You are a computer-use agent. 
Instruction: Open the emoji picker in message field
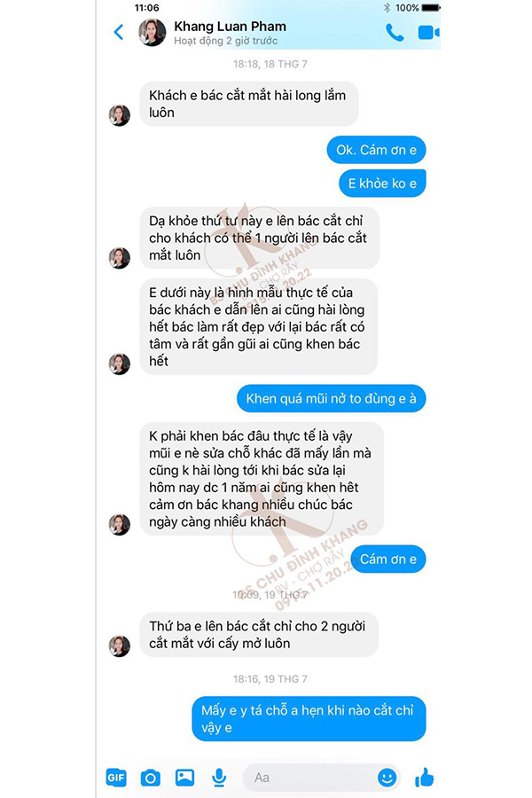click(387, 777)
